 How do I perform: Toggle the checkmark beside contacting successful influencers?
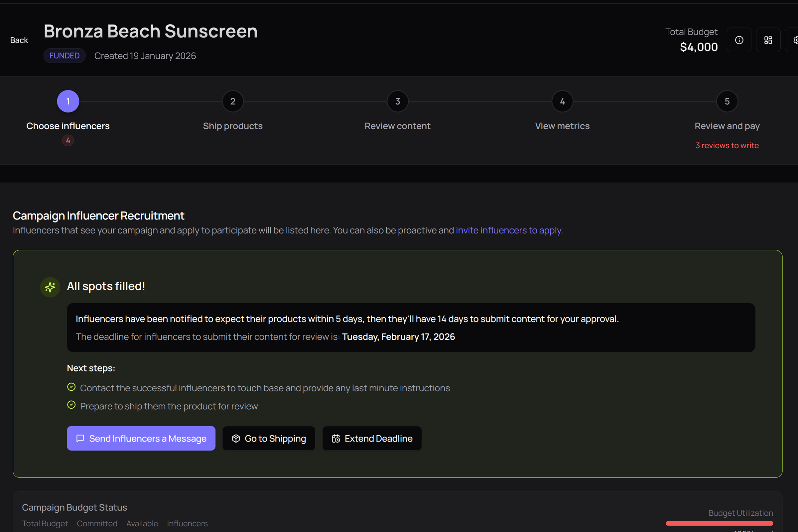click(x=71, y=387)
